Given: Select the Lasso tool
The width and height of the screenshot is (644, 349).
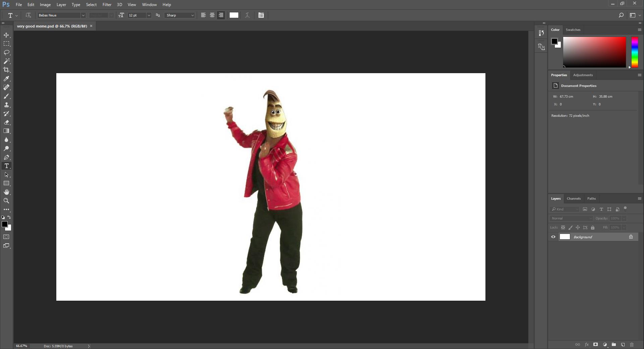Looking at the screenshot, I should coord(6,53).
